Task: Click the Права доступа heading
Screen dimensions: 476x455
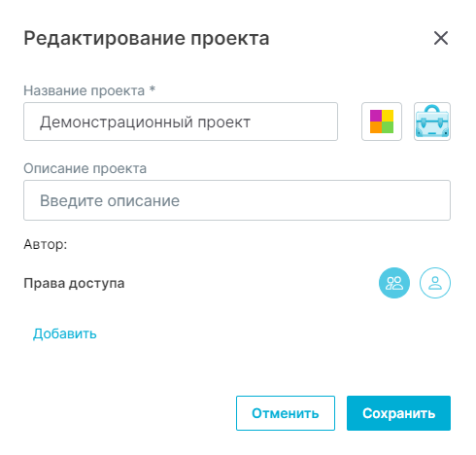Action: coord(74,283)
